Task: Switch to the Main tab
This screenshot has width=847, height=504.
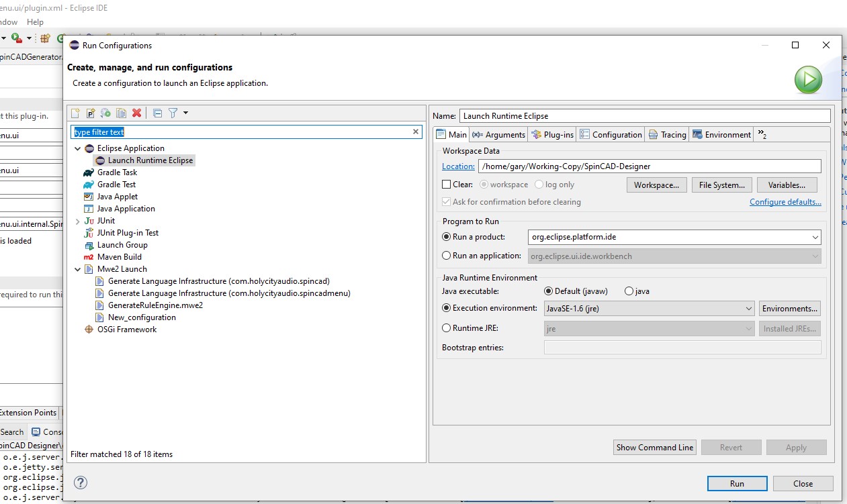Action: coord(451,134)
